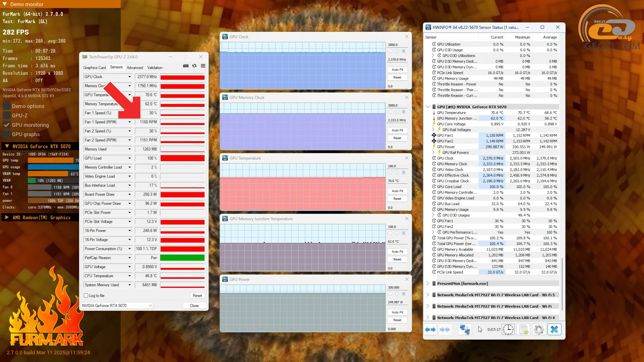644x362 pixels.
Task: Click Auto Fit in GPU Clock graph
Action: tap(397, 70)
